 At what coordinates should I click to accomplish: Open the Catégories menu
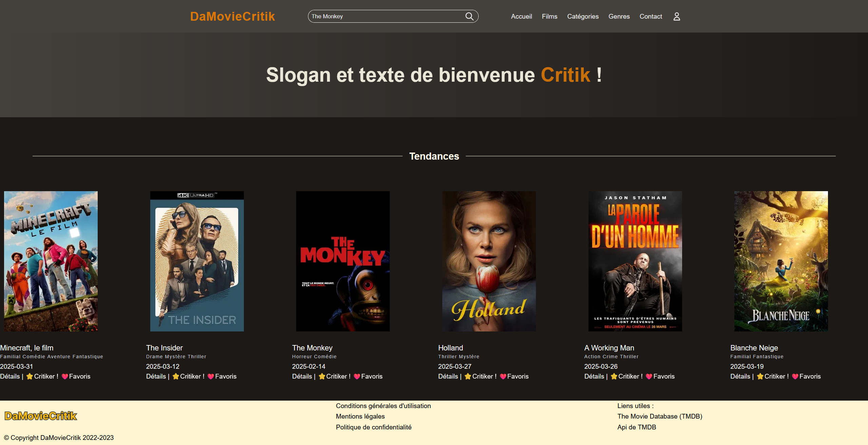(583, 16)
